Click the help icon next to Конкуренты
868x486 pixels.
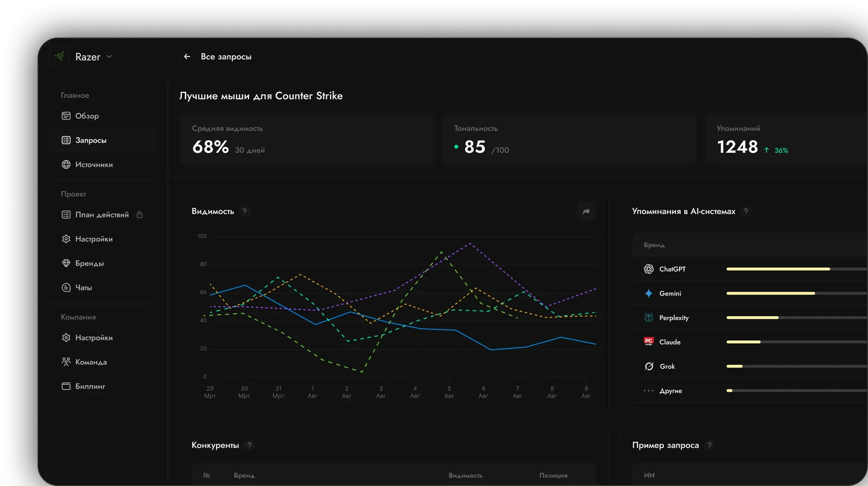249,445
